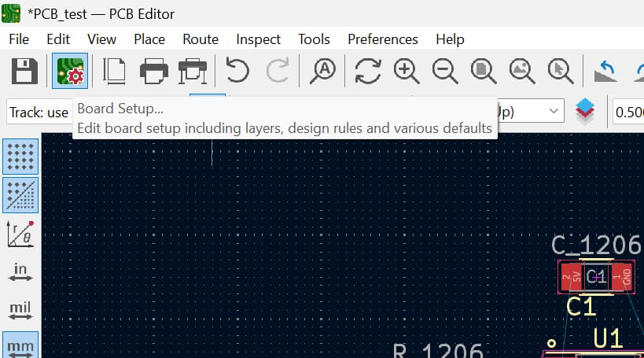644x358 pixels.
Task: Zoom to fit the page
Action: coord(484,72)
